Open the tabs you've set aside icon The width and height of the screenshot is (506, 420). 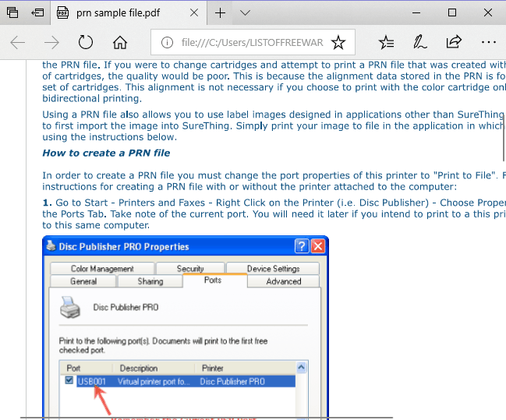click(x=12, y=12)
